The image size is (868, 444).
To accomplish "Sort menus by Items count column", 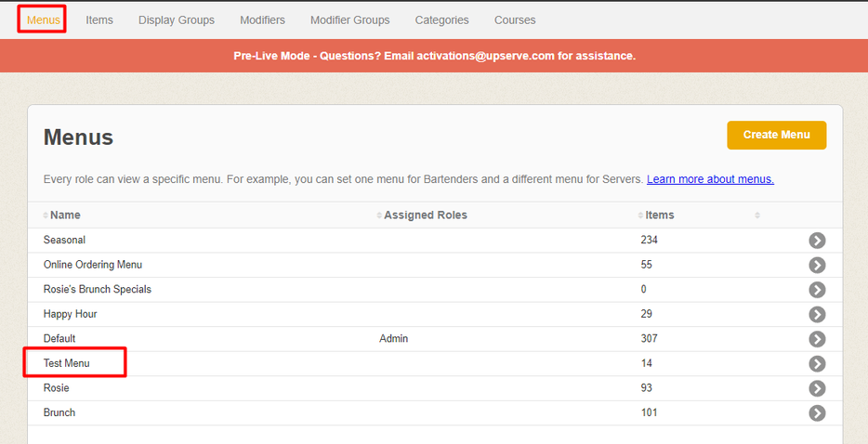I will coord(658,215).
